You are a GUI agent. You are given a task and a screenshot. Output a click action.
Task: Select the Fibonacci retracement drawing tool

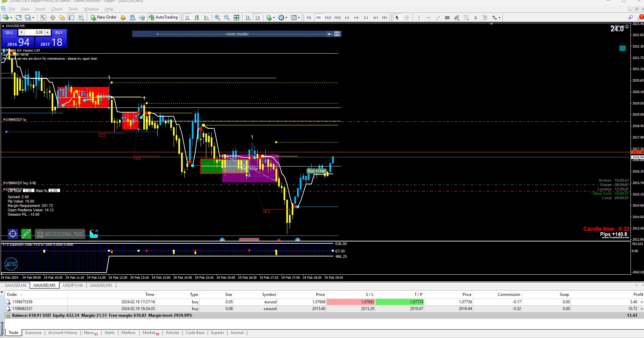tap(466, 18)
